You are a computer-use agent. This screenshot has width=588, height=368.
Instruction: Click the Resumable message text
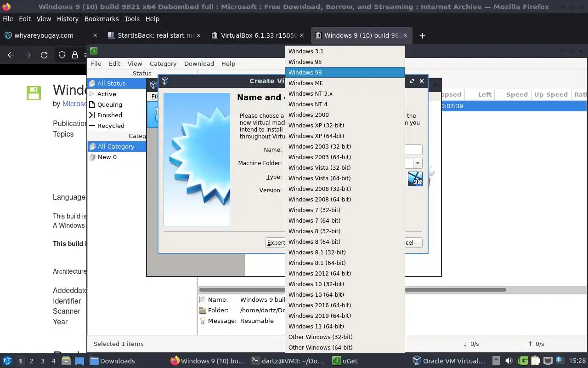pos(257,321)
